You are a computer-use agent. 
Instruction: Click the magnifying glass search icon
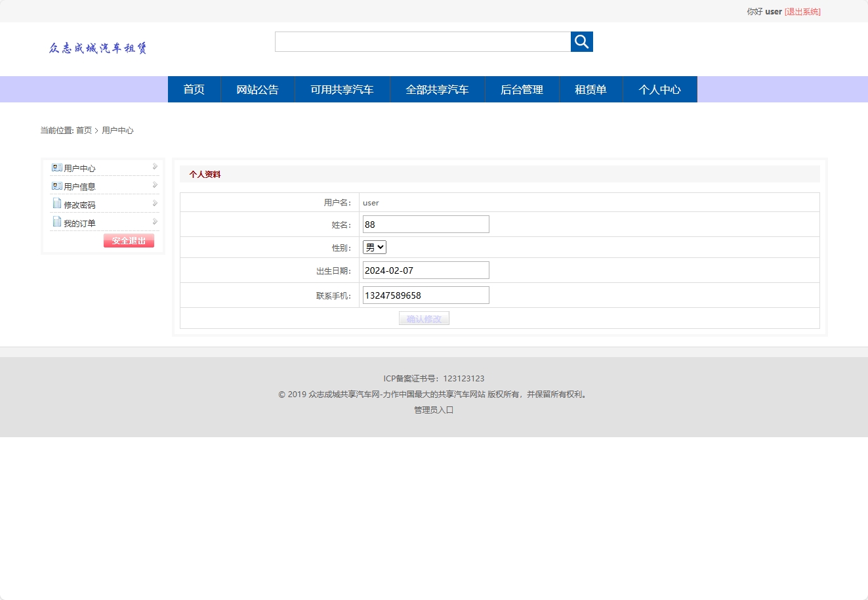[x=581, y=41]
